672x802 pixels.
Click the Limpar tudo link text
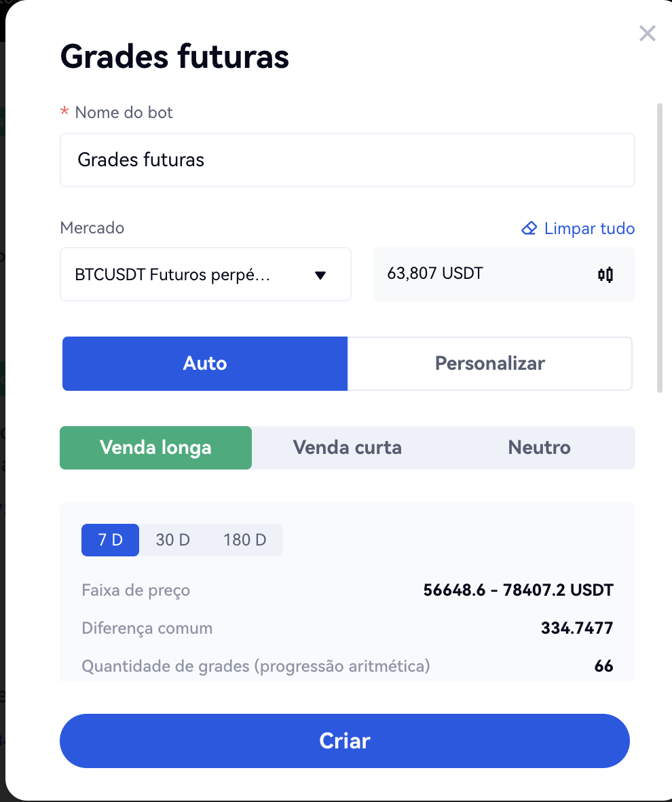[x=589, y=229]
